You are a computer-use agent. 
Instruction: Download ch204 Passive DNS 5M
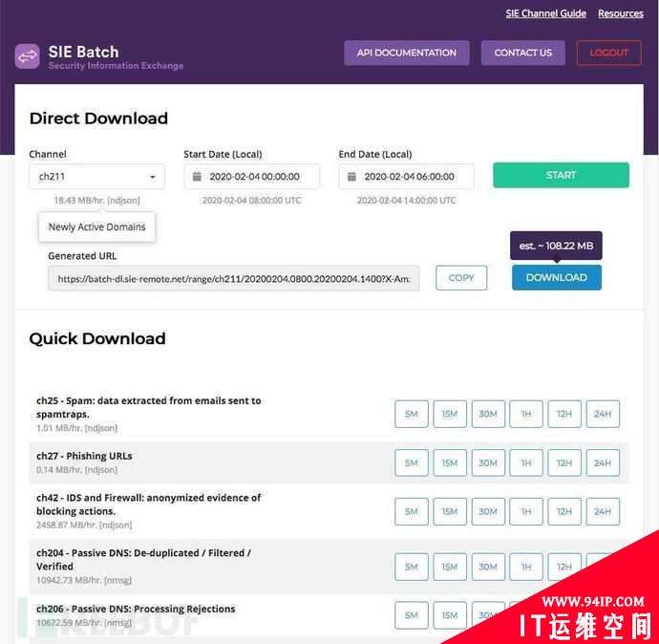pyautogui.click(x=412, y=567)
